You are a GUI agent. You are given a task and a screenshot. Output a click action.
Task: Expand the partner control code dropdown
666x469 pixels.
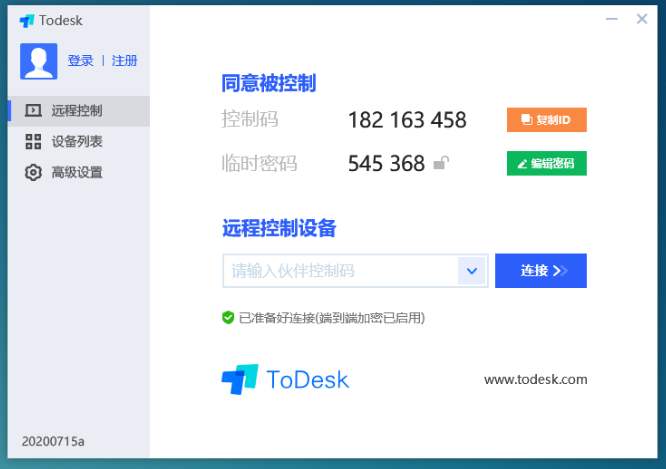pos(472,271)
